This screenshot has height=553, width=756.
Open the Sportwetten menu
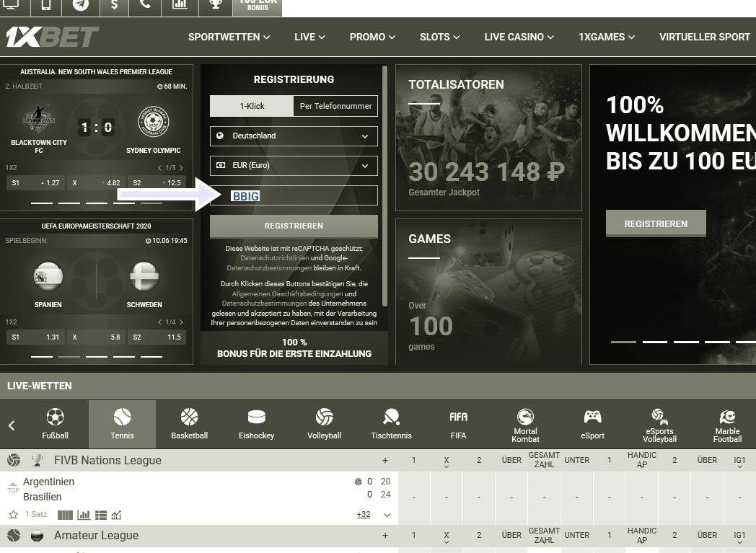pyautogui.click(x=229, y=37)
